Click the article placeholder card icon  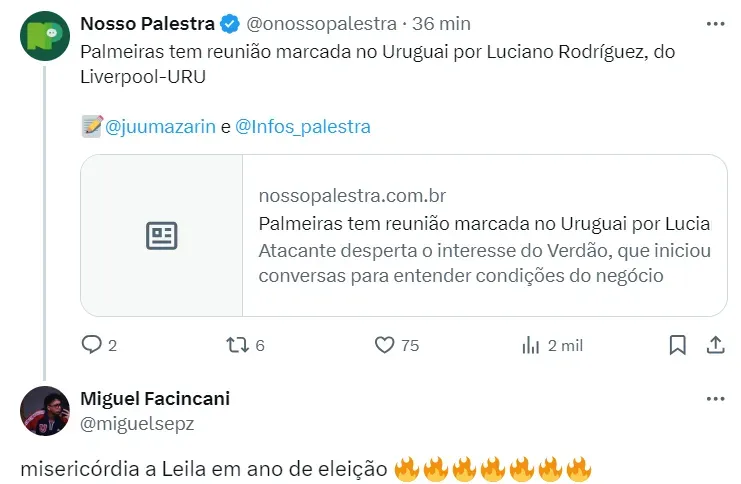[x=162, y=236]
